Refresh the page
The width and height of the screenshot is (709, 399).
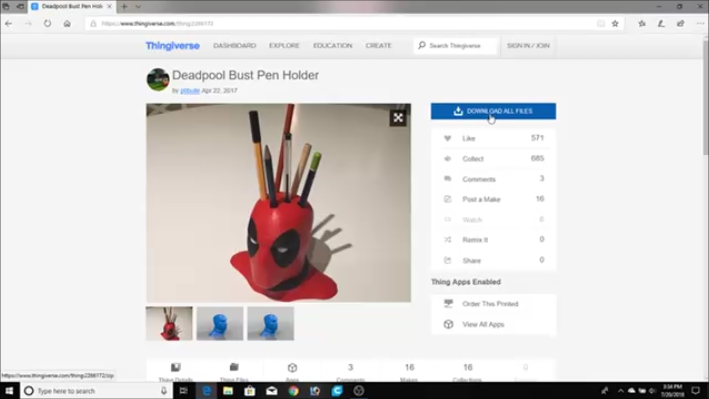pos(47,24)
